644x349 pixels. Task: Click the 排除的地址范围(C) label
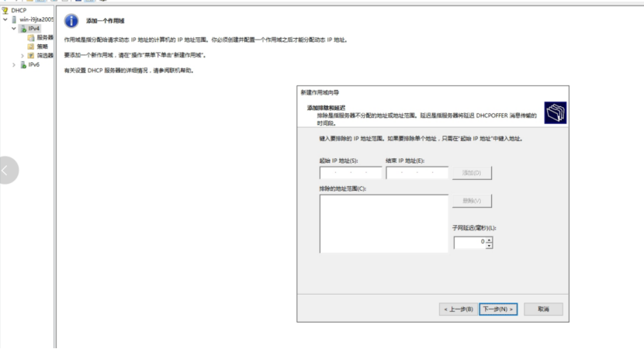(x=342, y=188)
